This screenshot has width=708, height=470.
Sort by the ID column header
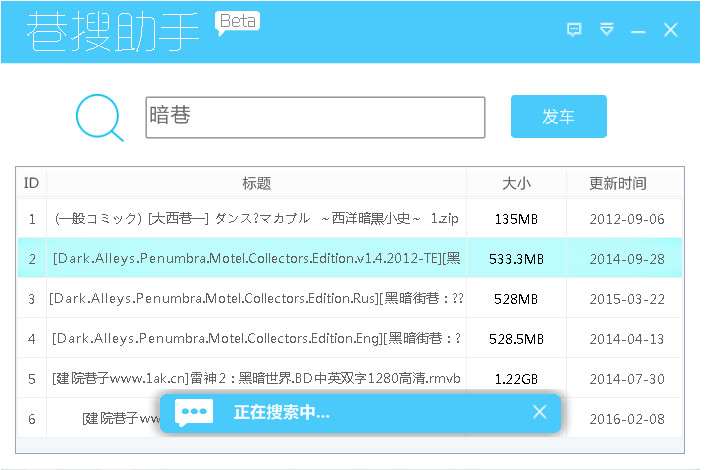click(31, 183)
